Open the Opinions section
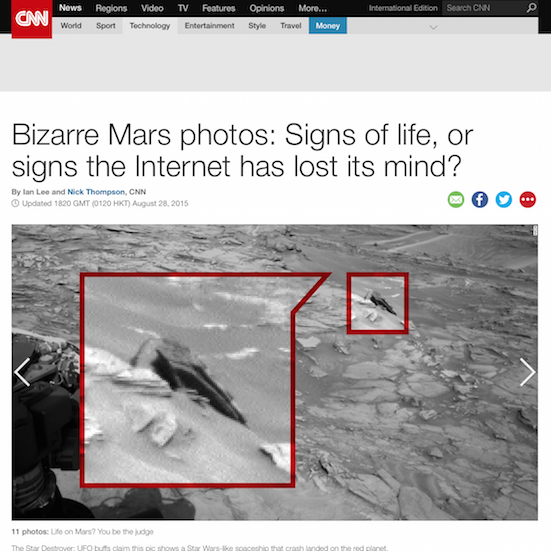The image size is (551, 551). (x=266, y=8)
